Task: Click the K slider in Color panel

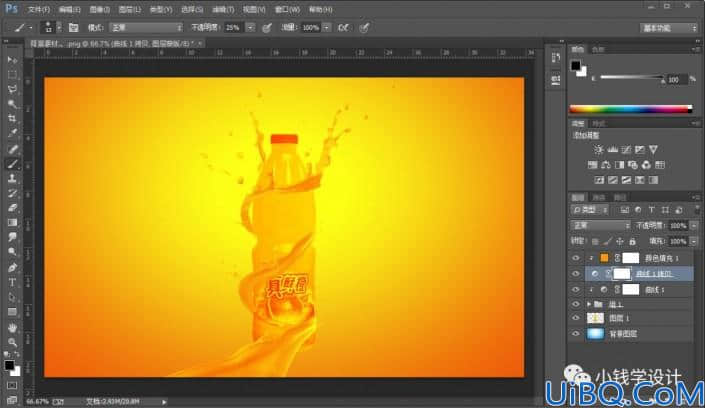Action: click(x=632, y=77)
